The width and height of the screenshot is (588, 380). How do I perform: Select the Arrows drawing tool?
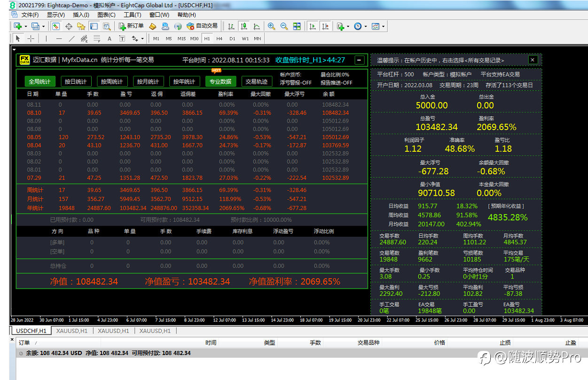point(135,39)
